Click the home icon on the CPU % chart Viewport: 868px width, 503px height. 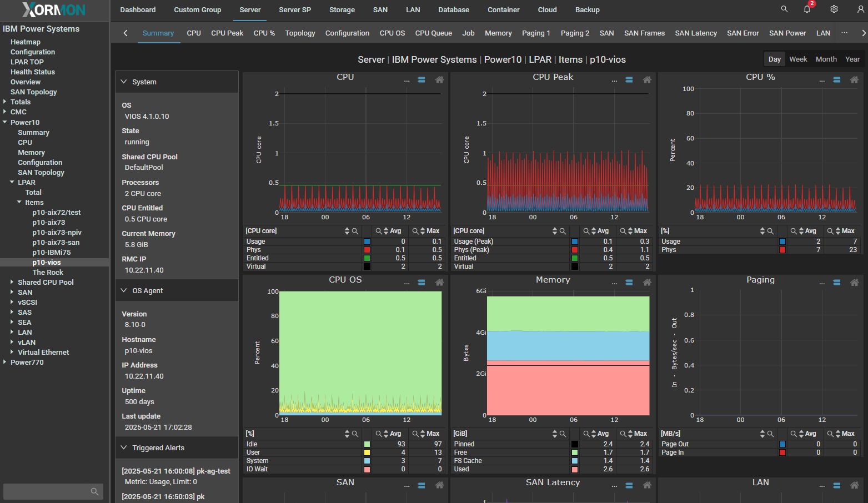855,80
